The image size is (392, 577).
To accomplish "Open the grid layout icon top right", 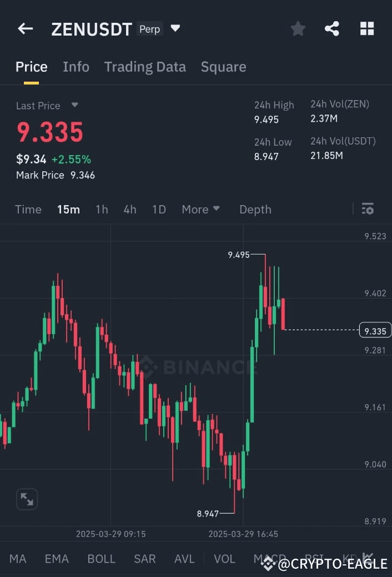I will click(367, 28).
